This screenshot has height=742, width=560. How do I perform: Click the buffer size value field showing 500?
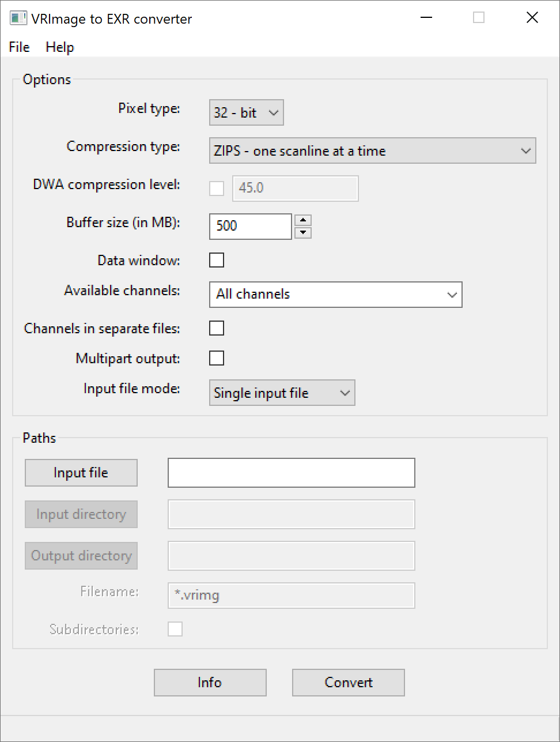(250, 226)
